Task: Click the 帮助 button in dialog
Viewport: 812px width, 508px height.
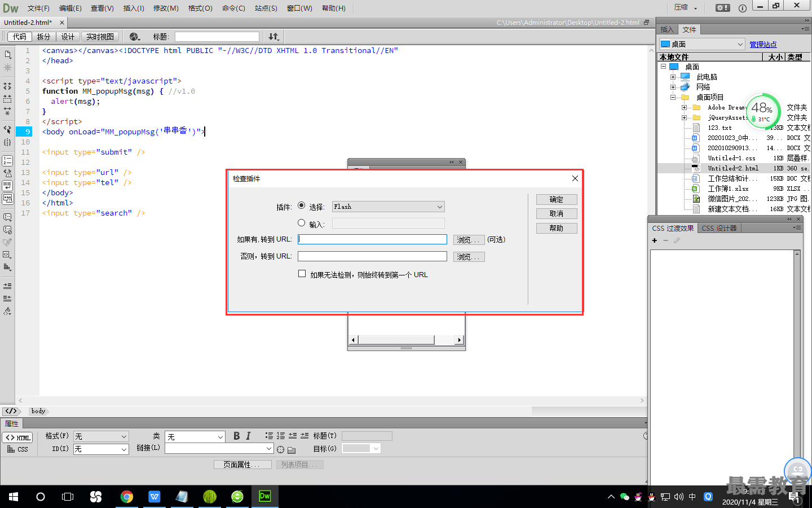Action: click(x=557, y=228)
